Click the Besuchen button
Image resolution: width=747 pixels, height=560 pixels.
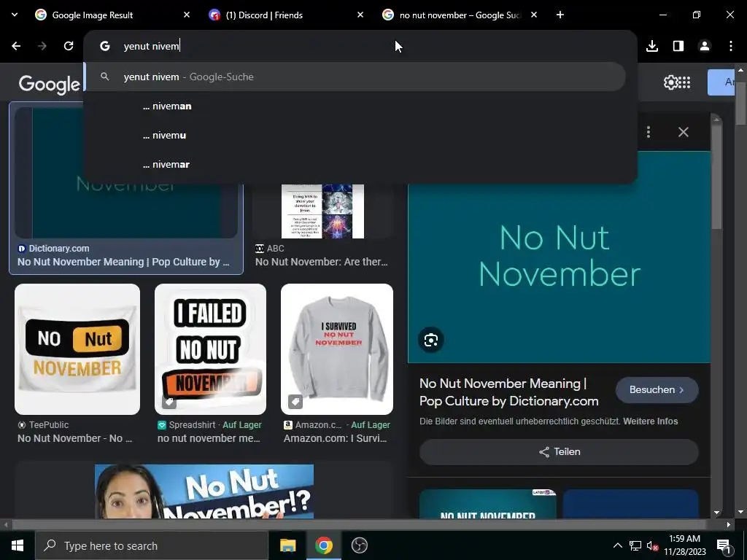(x=657, y=389)
